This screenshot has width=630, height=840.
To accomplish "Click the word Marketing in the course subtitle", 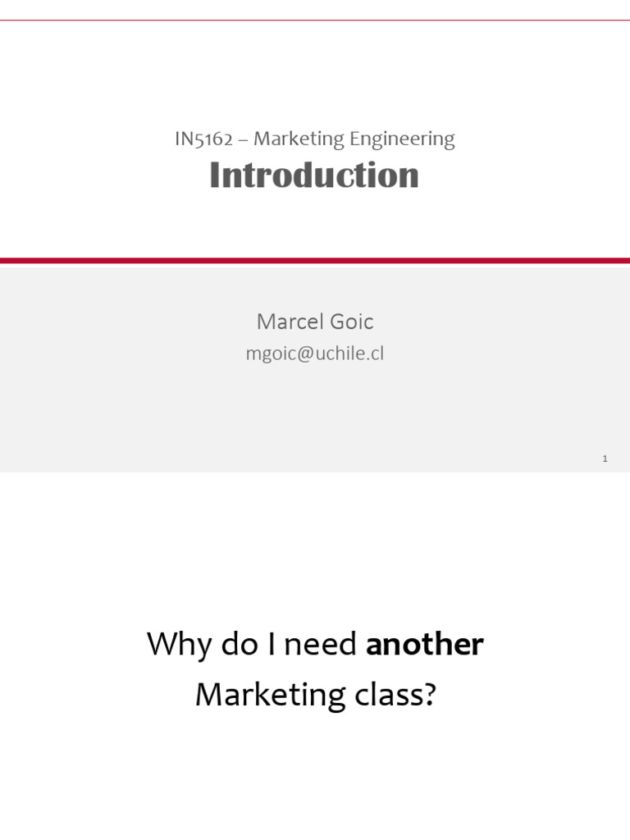I will [299, 139].
